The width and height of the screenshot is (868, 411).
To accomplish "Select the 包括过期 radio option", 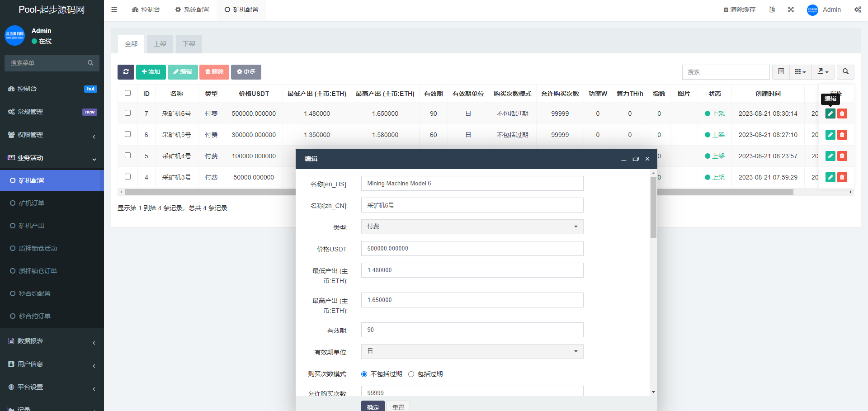I will 411,374.
